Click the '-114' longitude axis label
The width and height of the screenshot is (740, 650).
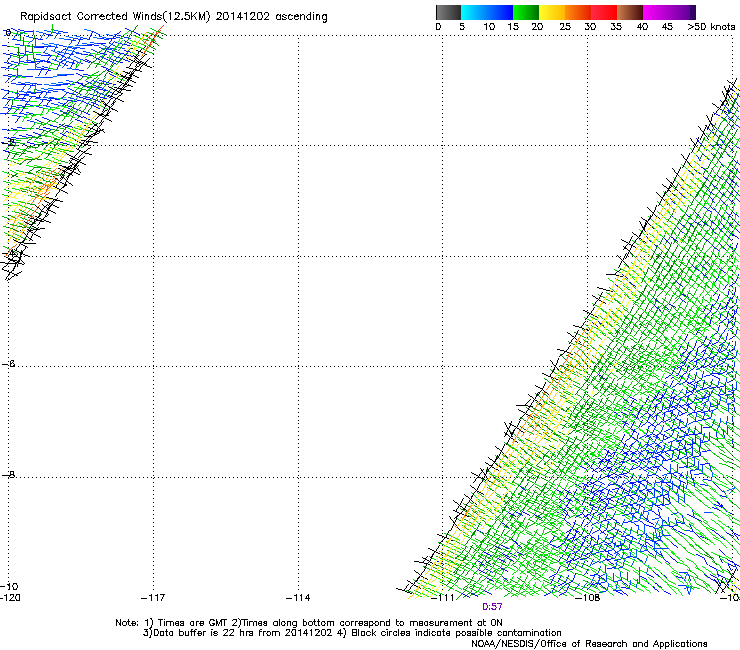point(298,598)
